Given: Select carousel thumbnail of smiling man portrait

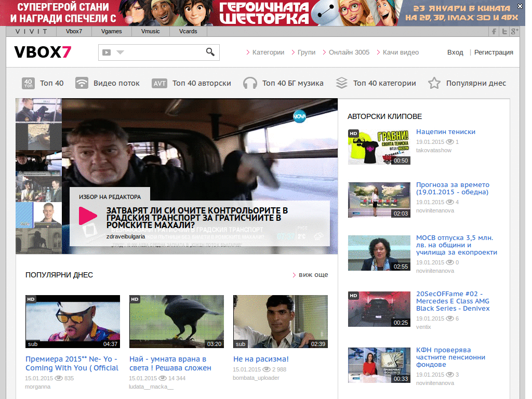Looking at the screenshot, I should coord(38,215).
